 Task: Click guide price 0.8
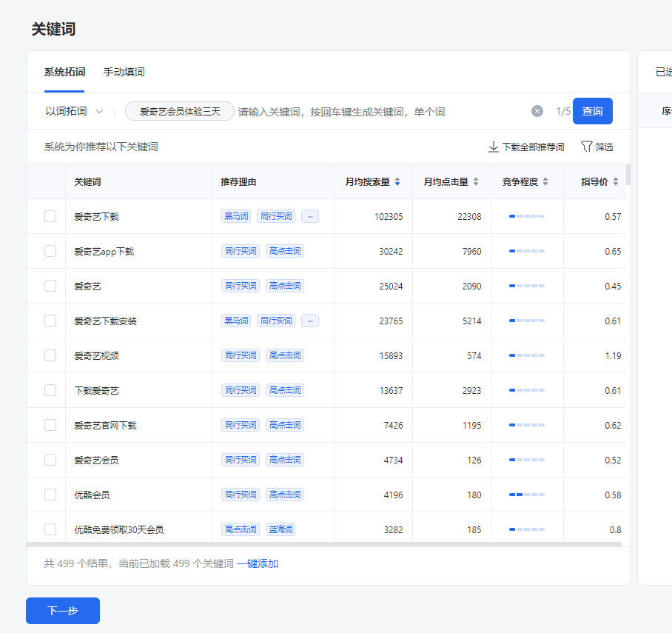616,529
